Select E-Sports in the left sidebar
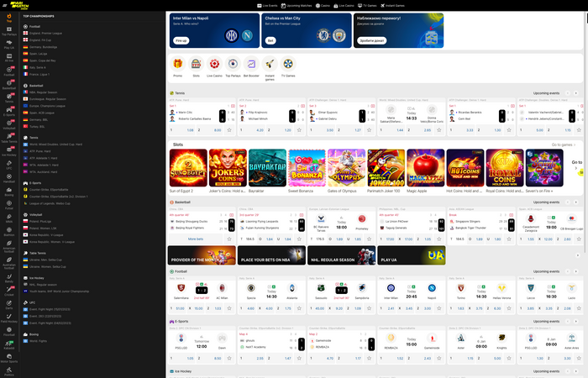 (9, 112)
